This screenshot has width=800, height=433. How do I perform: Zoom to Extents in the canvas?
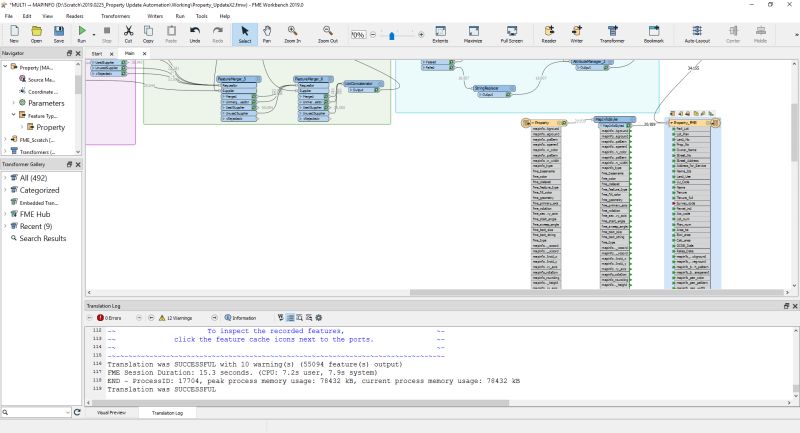tap(440, 33)
